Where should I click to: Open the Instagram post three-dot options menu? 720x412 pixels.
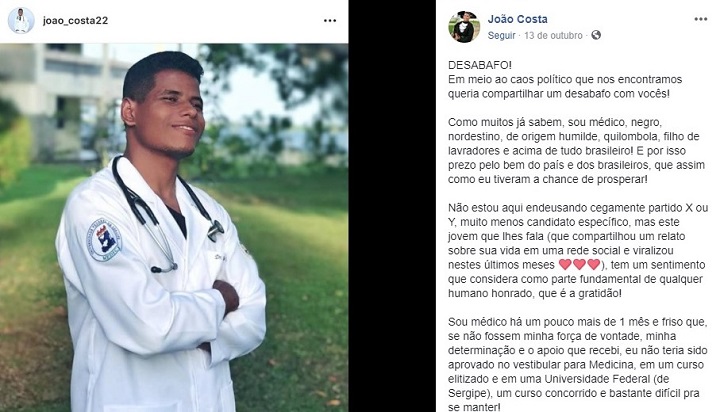coord(330,21)
